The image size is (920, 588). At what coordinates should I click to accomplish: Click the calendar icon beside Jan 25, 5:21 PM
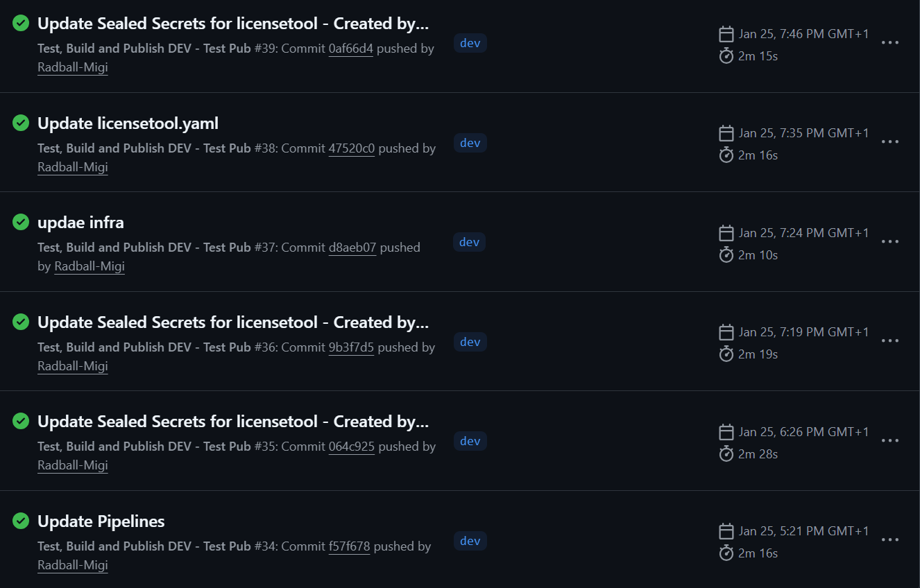coord(726,530)
